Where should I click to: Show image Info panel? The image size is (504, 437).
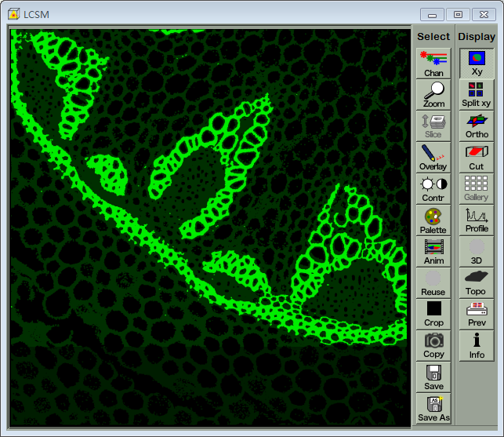tap(477, 346)
